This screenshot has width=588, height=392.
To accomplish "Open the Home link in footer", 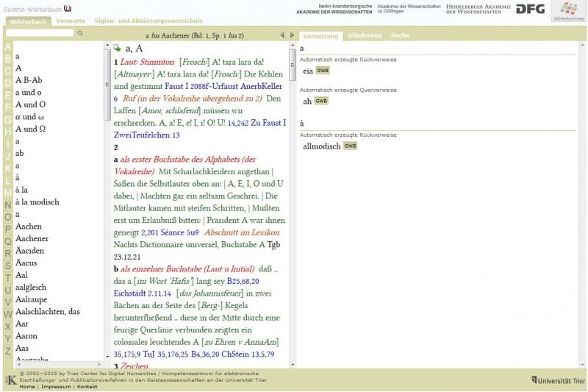I will 27,386.
